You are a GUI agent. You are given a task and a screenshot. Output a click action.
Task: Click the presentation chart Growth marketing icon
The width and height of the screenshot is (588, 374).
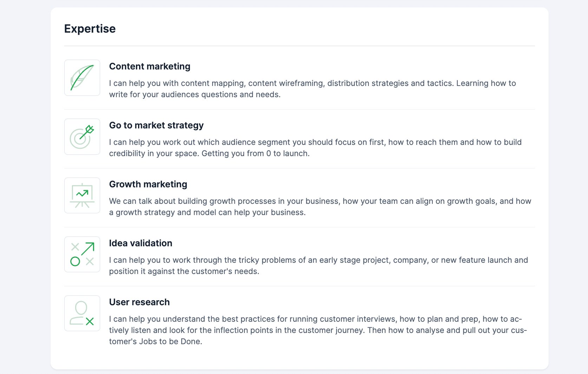(82, 195)
